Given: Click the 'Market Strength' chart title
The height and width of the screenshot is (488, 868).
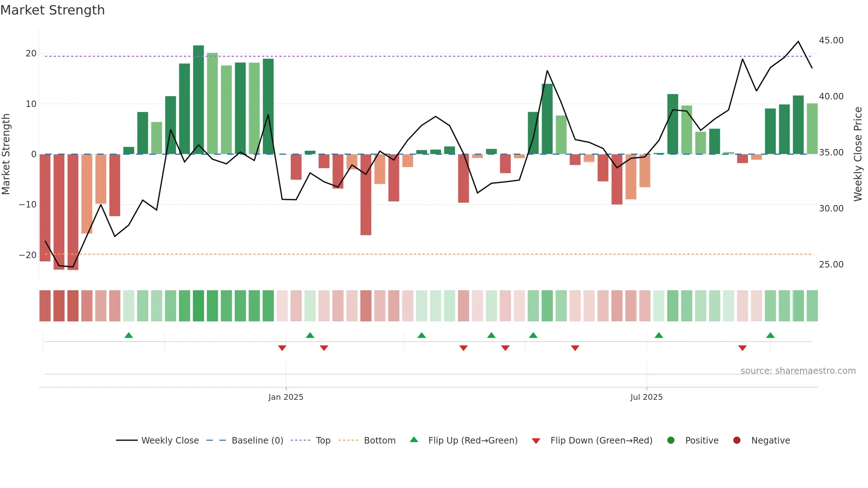Looking at the screenshot, I should (x=52, y=10).
